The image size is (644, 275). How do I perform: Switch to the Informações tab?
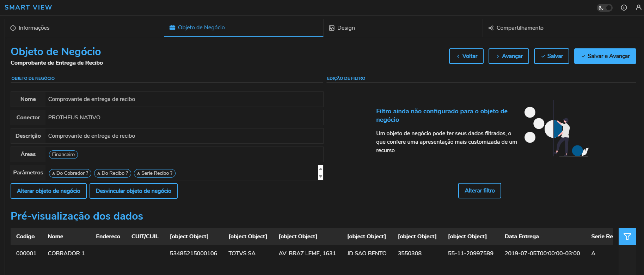[x=30, y=28]
